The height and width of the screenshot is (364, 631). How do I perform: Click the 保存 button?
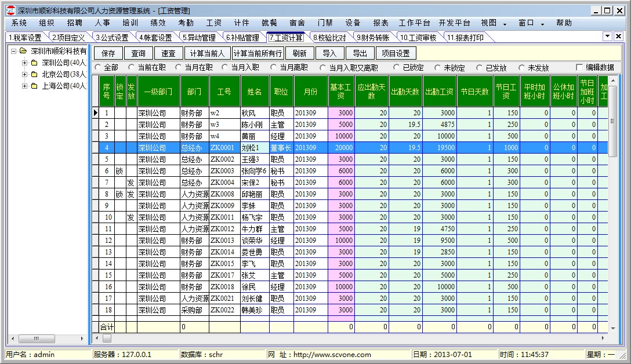[108, 53]
